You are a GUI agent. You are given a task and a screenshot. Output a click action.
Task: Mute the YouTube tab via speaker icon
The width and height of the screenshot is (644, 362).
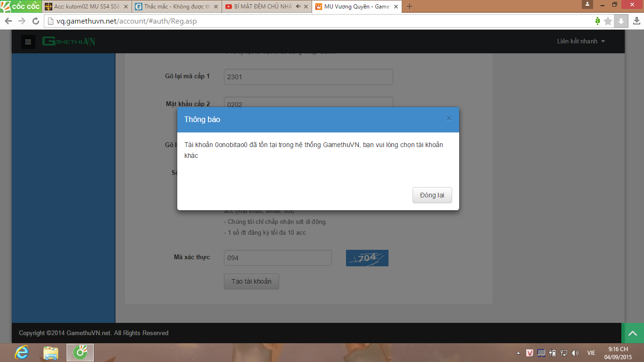tap(298, 7)
